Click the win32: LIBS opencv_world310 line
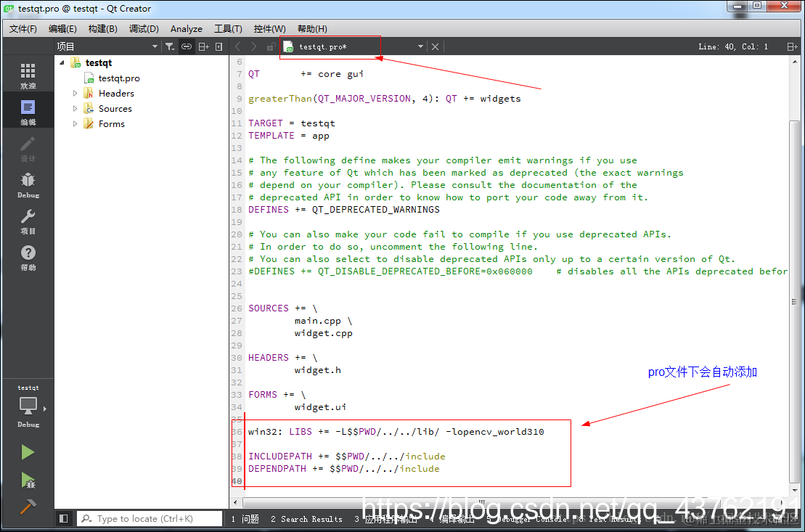 point(396,431)
